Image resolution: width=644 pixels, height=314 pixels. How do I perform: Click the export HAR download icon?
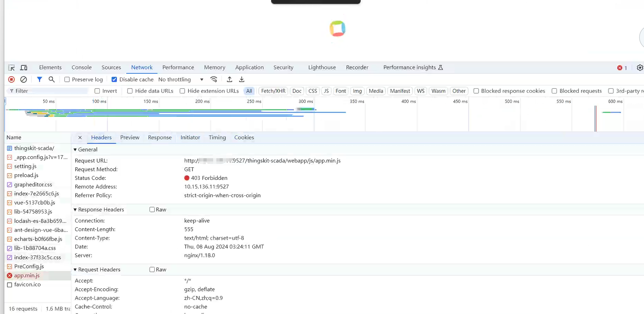pyautogui.click(x=241, y=79)
